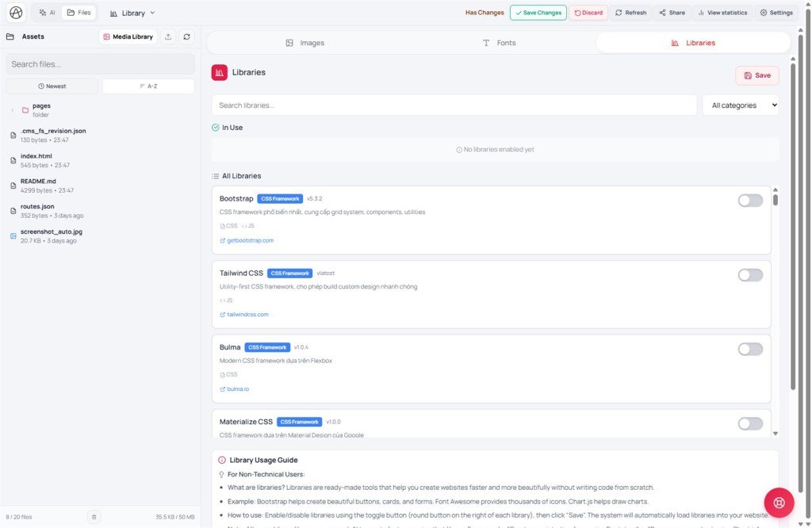
Task: Open README.md file
Action: (100, 186)
